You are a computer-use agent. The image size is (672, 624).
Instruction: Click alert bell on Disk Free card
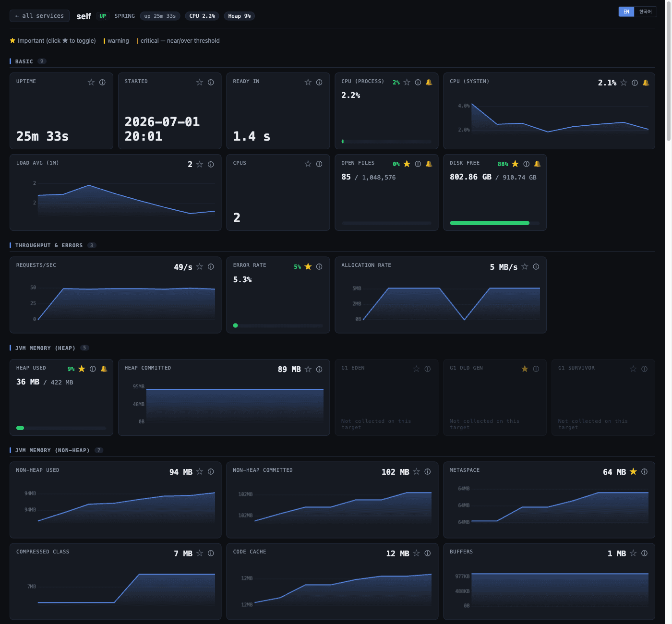(538, 164)
